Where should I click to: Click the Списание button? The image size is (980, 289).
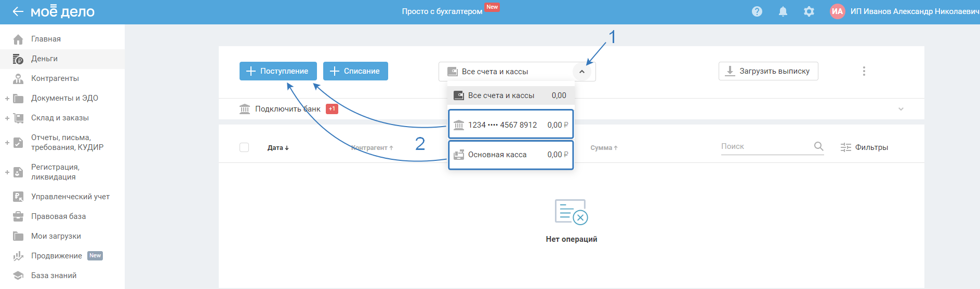point(355,71)
